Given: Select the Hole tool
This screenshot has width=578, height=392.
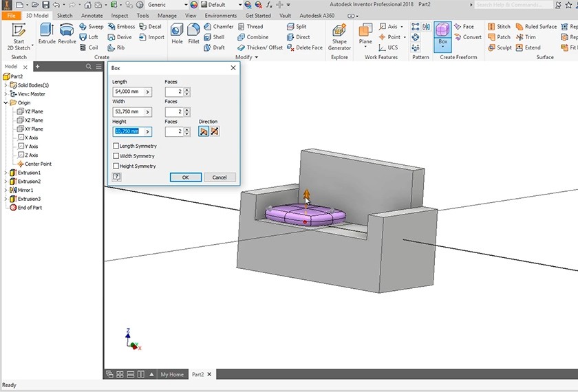Looking at the screenshot, I should point(177,35).
